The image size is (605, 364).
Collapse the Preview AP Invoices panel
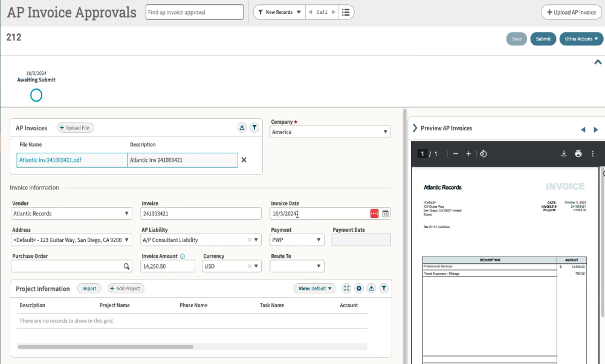coord(415,128)
